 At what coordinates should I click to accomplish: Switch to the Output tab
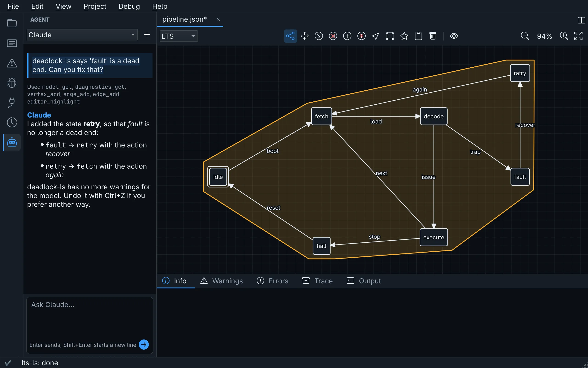[x=364, y=281]
